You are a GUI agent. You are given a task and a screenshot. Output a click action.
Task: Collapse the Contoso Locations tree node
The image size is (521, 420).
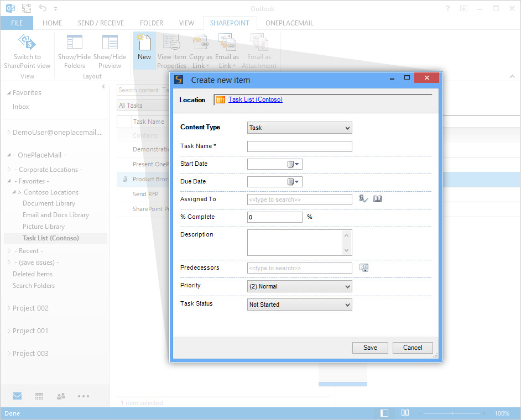click(14, 192)
